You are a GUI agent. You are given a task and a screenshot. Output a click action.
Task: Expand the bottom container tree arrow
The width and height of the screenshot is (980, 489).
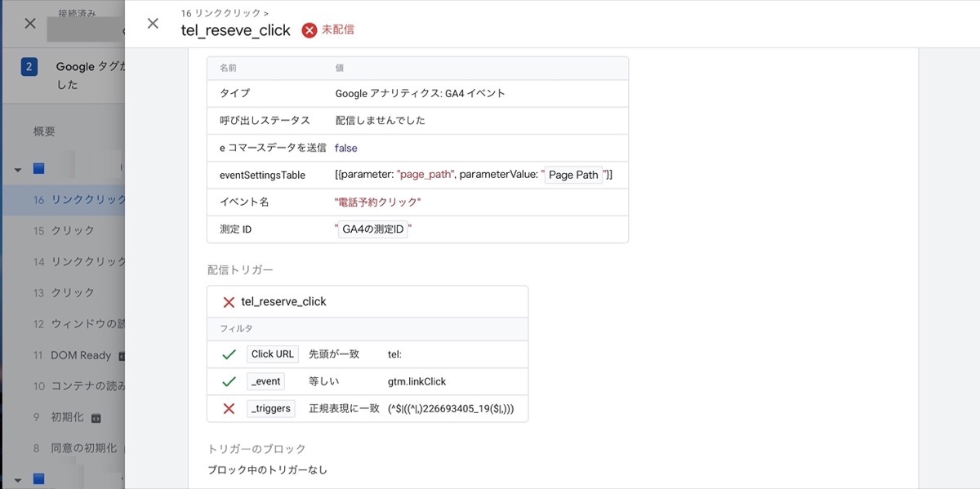click(18, 479)
